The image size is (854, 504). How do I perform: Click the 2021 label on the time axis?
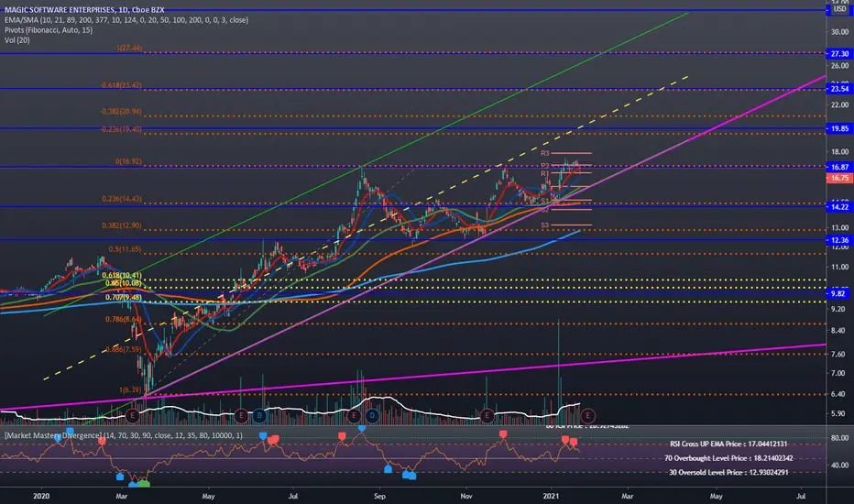pos(552,497)
